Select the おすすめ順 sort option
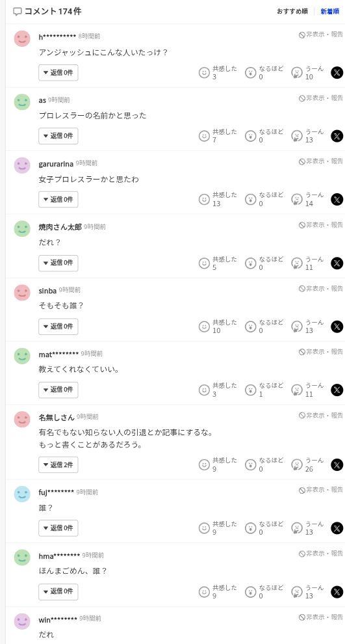Screen dimensions: 345x644 tap(292, 12)
